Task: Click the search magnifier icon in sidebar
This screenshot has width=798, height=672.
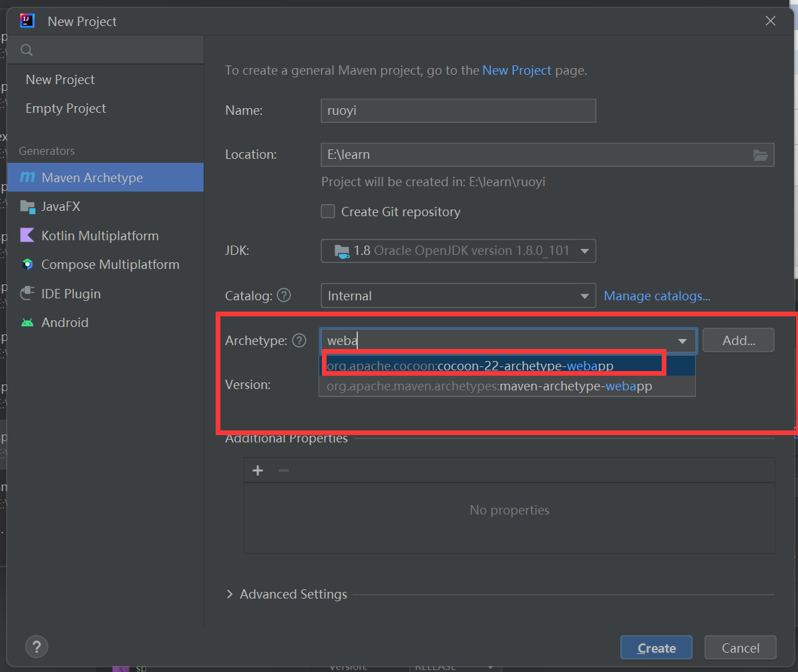Action: [x=27, y=50]
